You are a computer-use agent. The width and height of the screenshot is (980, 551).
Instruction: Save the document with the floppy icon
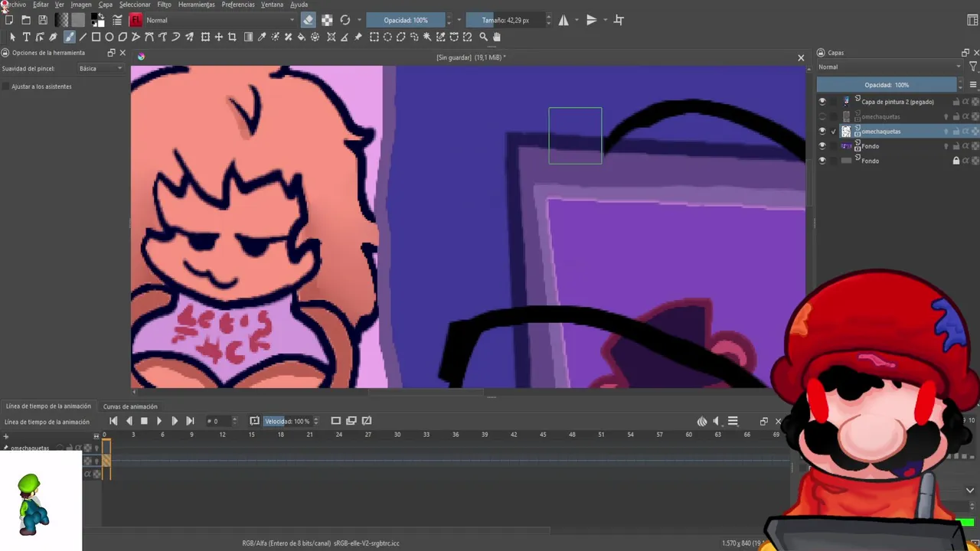pyautogui.click(x=43, y=20)
